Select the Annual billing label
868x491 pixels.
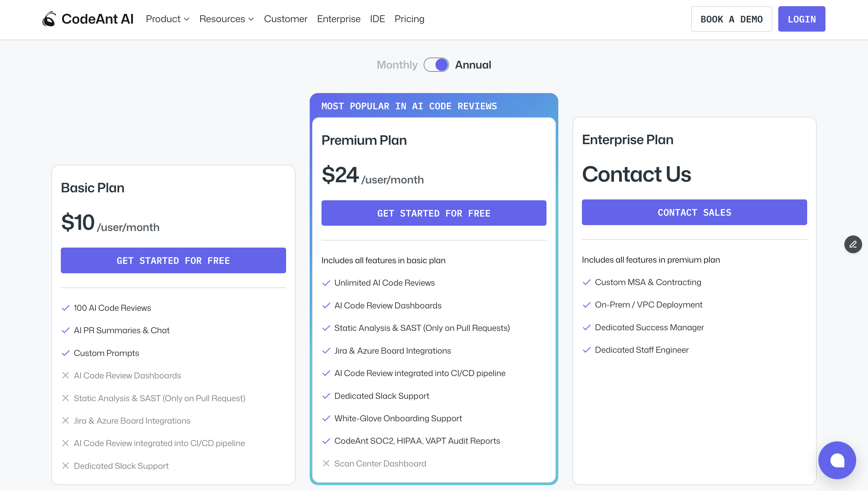(473, 65)
